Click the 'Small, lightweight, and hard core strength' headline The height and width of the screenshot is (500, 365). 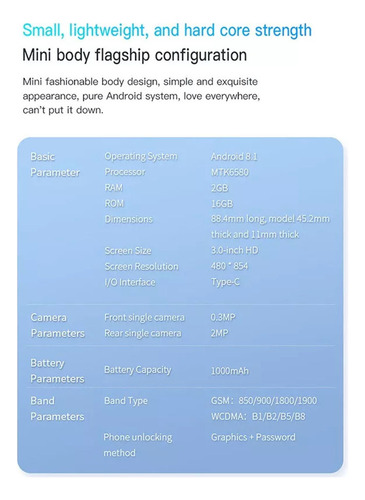click(167, 31)
